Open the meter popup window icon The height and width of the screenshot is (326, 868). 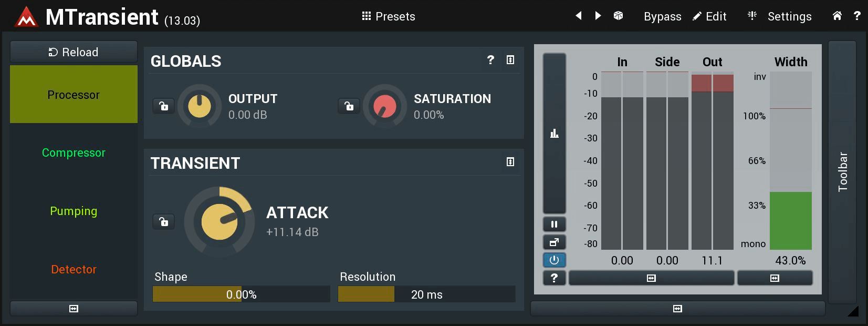554,242
